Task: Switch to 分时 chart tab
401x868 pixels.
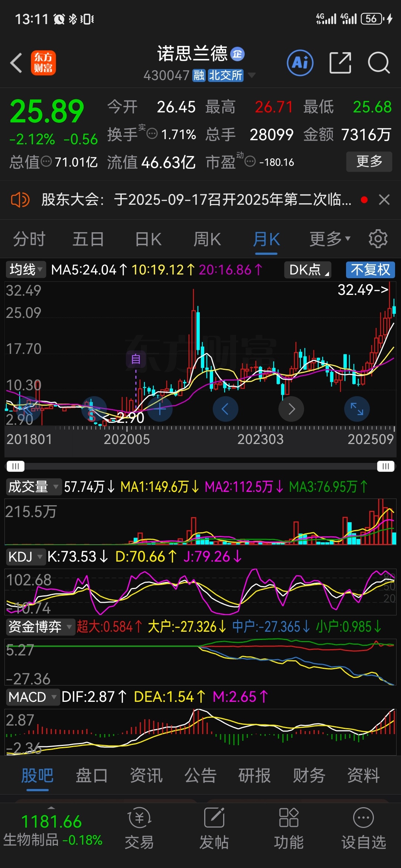Action: 29,239
